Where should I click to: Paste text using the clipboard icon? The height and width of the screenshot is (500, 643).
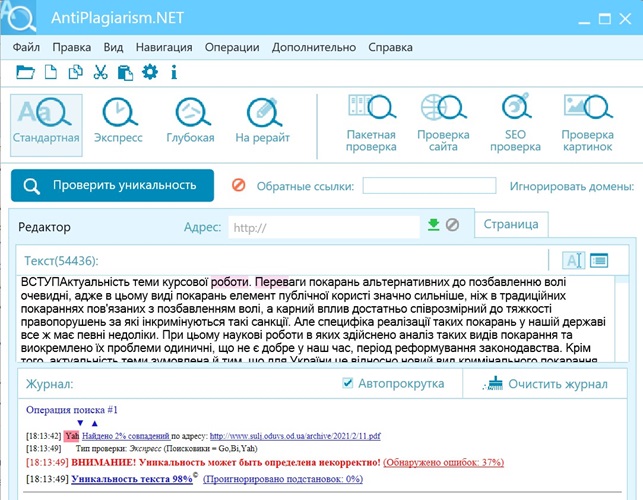[x=125, y=73]
